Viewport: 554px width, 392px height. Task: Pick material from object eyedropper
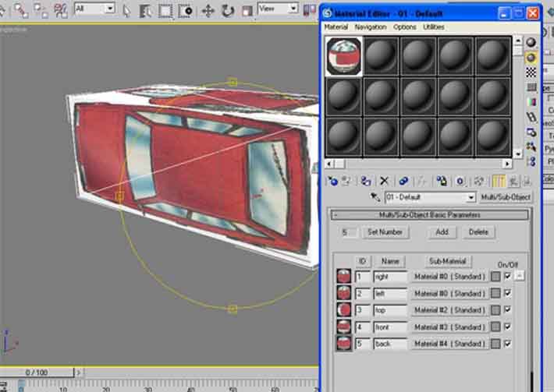tap(375, 198)
